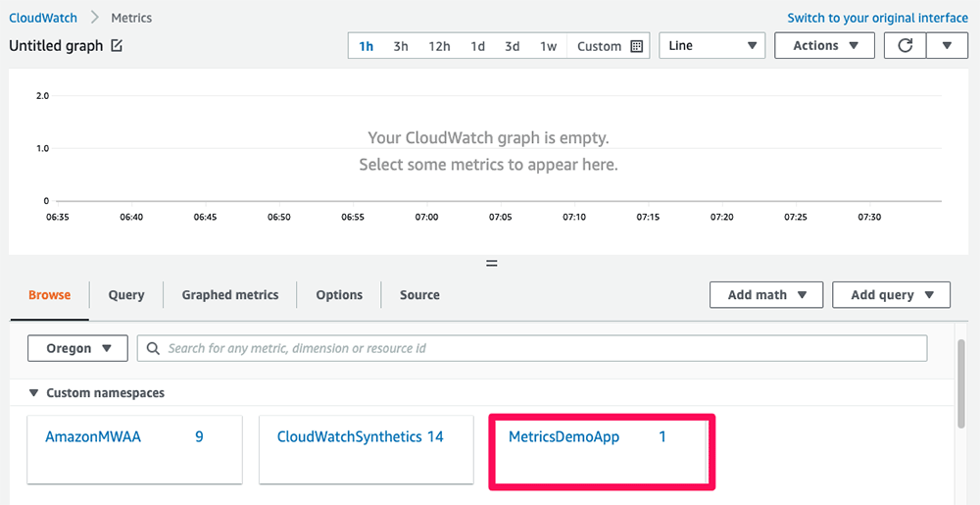Select the 12h time range

439,46
